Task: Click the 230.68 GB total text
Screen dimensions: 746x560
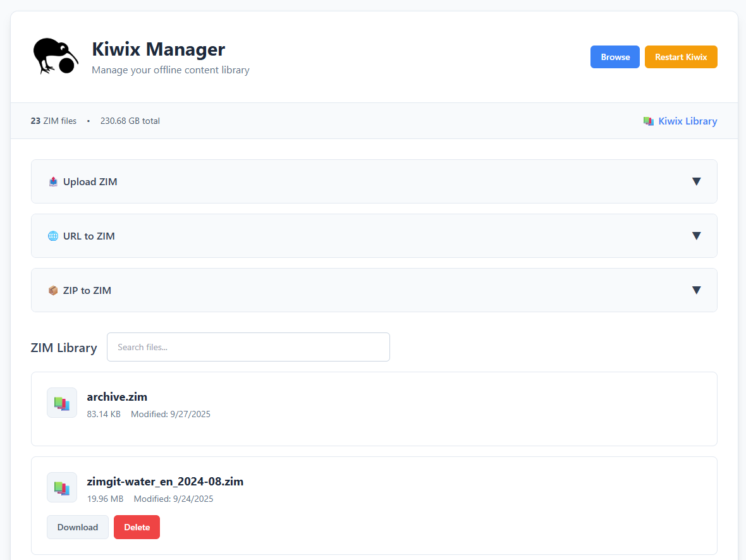Action: tap(130, 121)
